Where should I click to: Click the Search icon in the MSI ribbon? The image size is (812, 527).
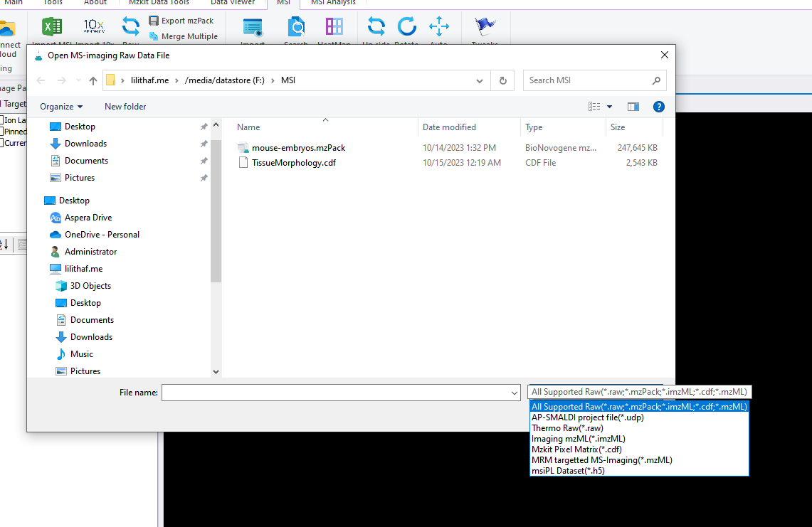(x=296, y=27)
